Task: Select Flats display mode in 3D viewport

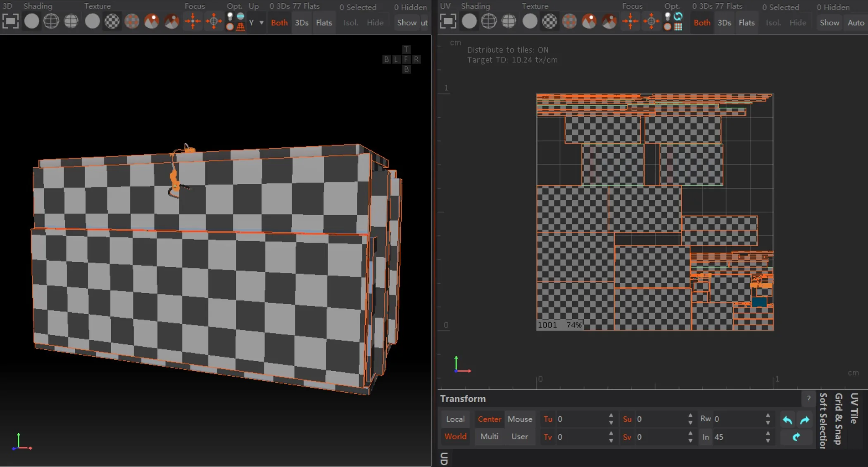Action: click(324, 23)
